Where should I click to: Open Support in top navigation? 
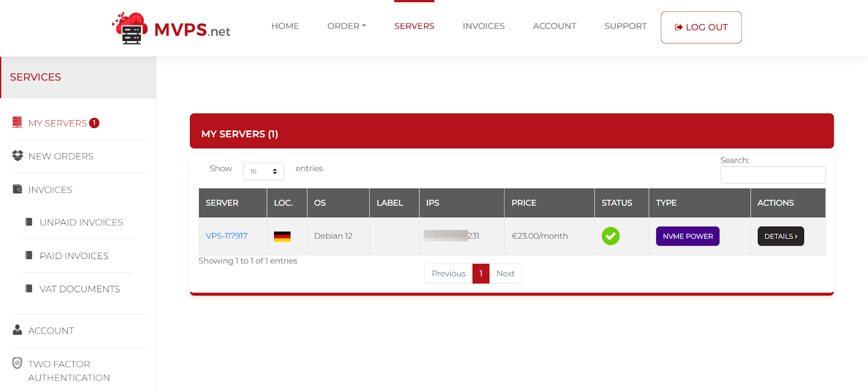(626, 26)
